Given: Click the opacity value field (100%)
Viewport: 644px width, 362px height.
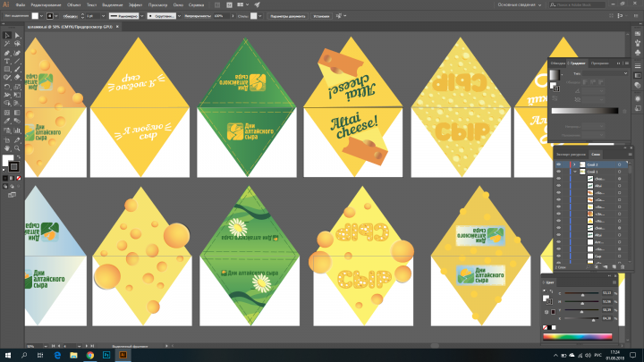Looking at the screenshot, I should pyautogui.click(x=222, y=16).
